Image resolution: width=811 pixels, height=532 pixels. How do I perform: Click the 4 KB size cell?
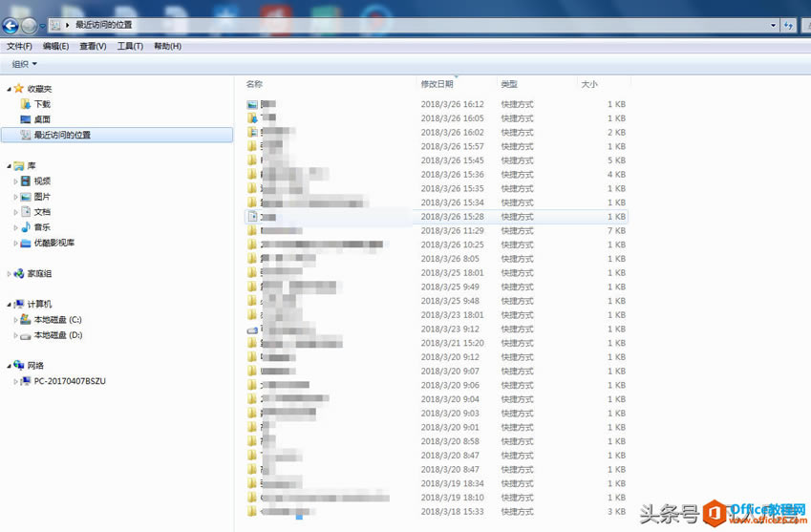pos(616,174)
